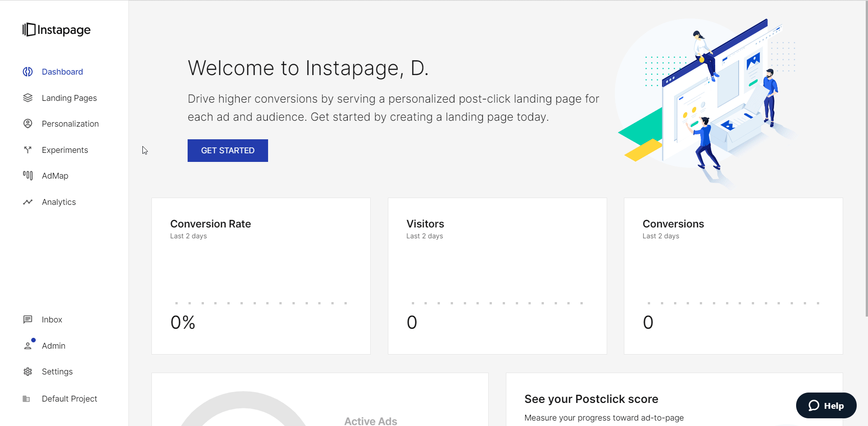Screen dimensions: 868x426
Task: Click the "Last 2 days" text under Visitors
Action: (425, 236)
